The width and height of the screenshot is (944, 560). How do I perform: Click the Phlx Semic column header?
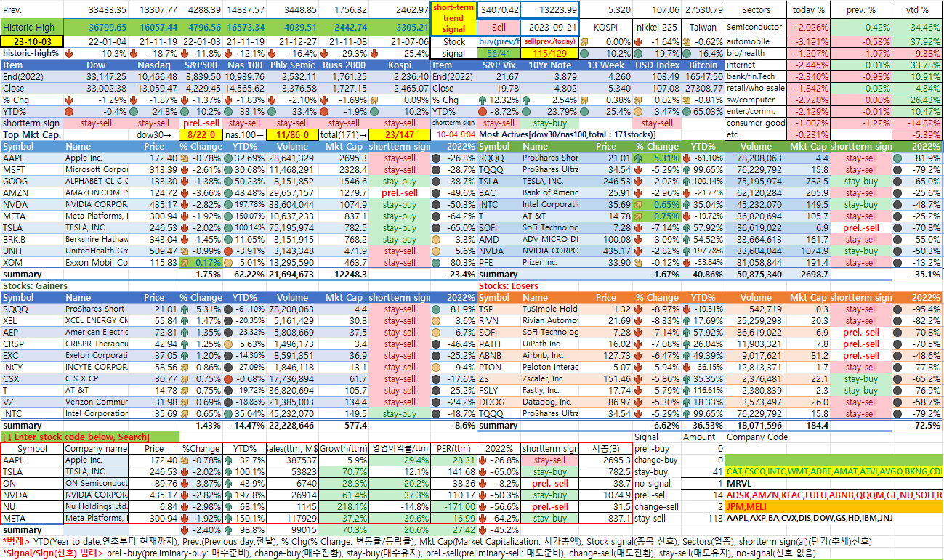[x=292, y=65]
